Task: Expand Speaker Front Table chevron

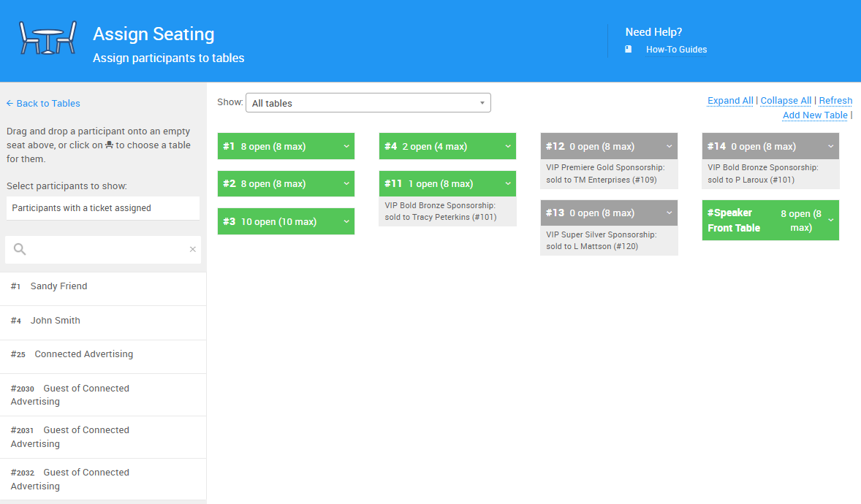Action: coord(831,221)
